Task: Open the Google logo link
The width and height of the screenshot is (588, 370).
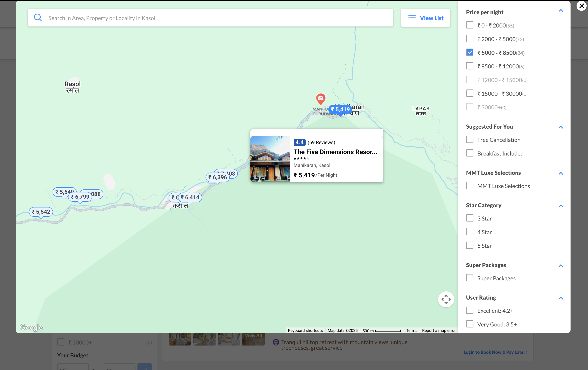Action: [x=31, y=327]
